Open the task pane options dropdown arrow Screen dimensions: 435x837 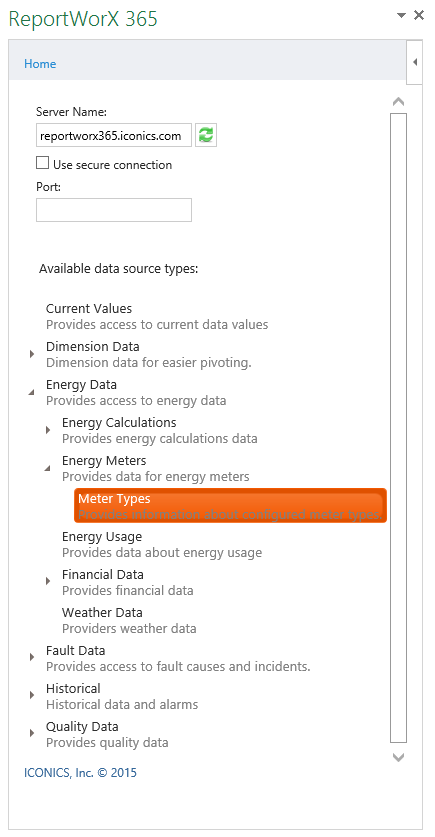pos(401,16)
